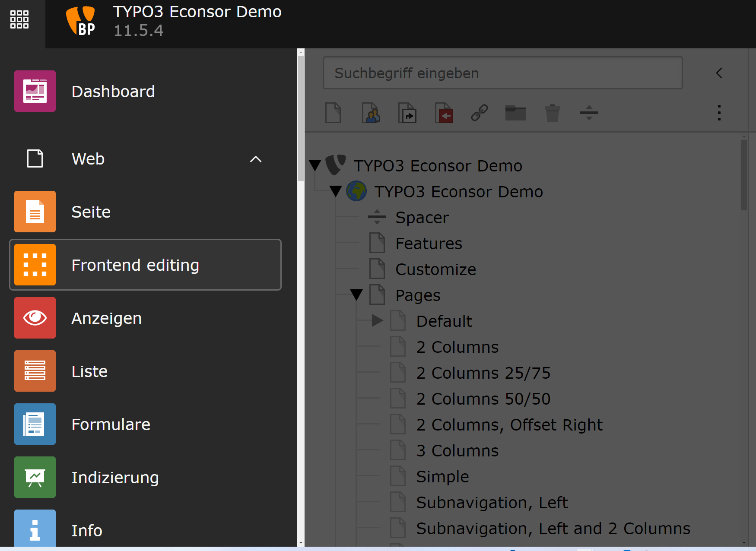Click the Link to External URL icon
Viewport: 756px width, 551px height.
[480, 113]
